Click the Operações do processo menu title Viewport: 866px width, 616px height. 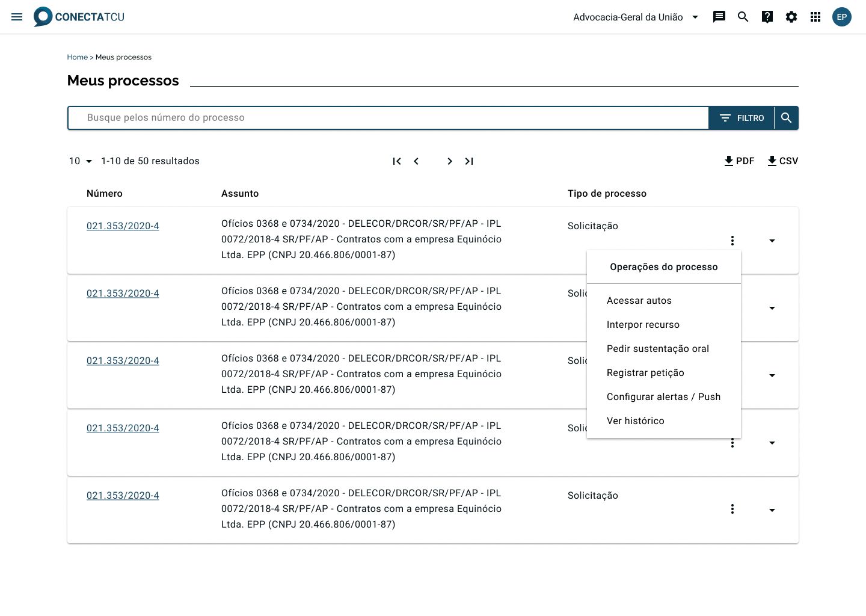664,267
